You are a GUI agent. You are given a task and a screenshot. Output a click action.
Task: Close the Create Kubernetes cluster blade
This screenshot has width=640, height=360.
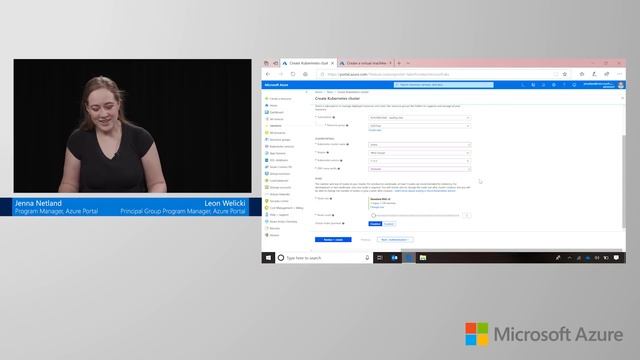click(x=622, y=98)
